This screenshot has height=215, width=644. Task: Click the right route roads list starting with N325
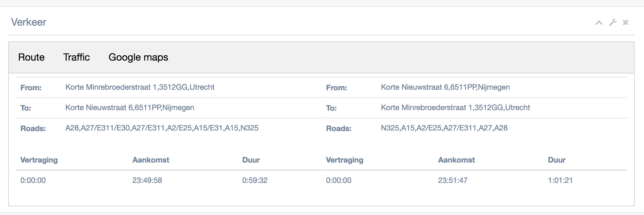[444, 128]
